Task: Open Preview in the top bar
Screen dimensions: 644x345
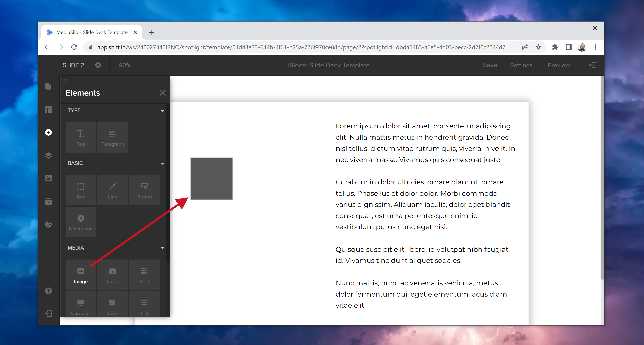Action: pyautogui.click(x=558, y=65)
